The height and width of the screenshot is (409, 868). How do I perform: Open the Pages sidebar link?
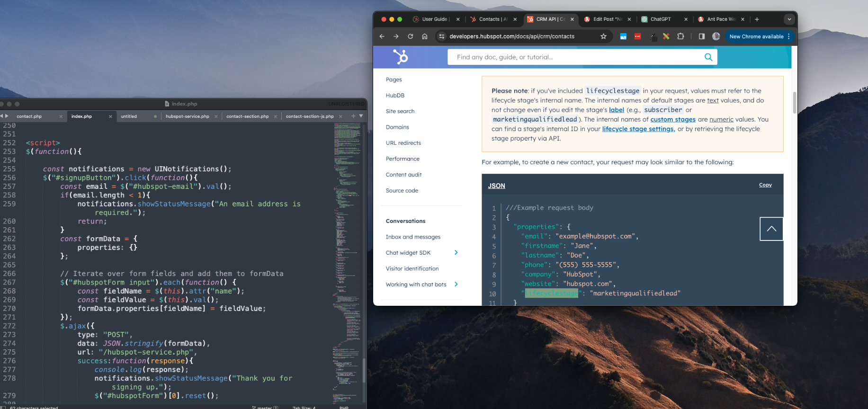(x=394, y=80)
